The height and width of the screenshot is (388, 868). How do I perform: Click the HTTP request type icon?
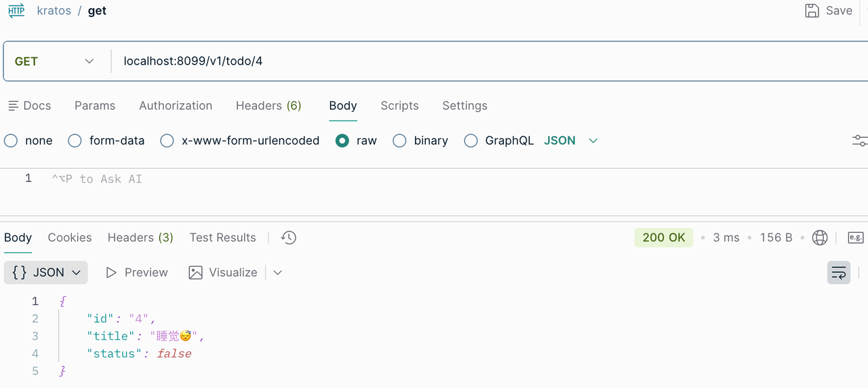click(x=16, y=11)
